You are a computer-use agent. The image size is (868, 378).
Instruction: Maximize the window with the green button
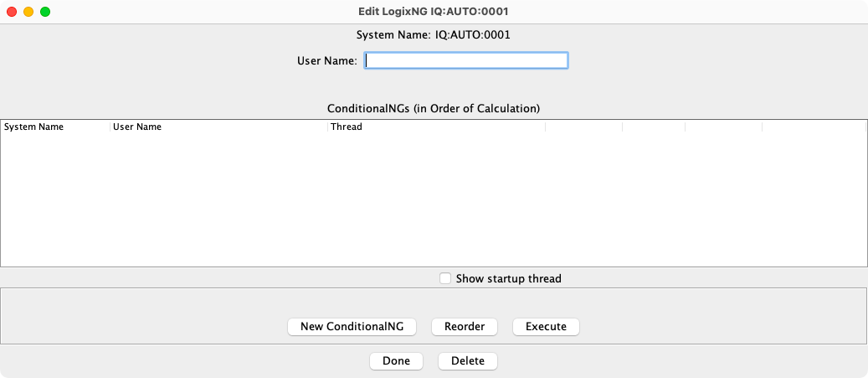[45, 12]
